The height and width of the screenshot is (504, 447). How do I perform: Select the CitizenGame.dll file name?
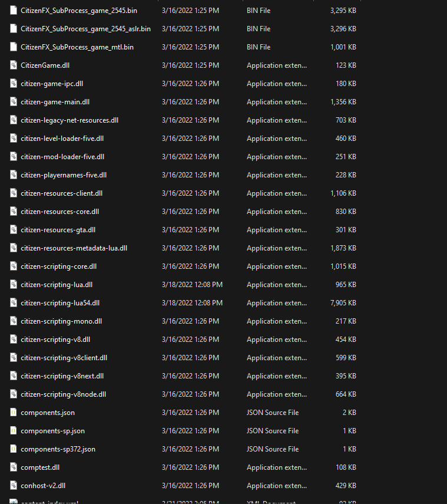pos(45,65)
